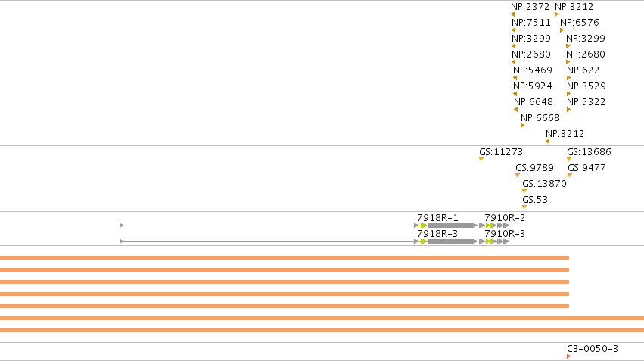Select the 7910R-2 transcript glyph
Image resolution: width=644 pixels, height=361 pixels.
point(494,226)
